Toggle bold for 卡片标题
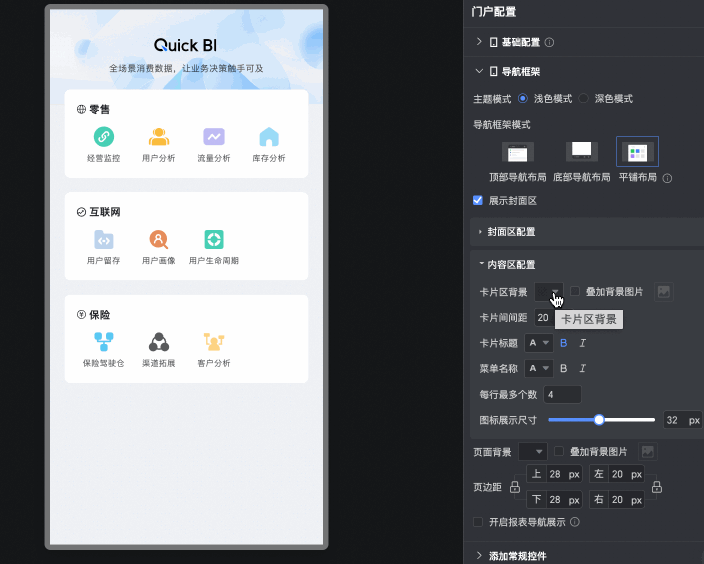 pyautogui.click(x=563, y=343)
